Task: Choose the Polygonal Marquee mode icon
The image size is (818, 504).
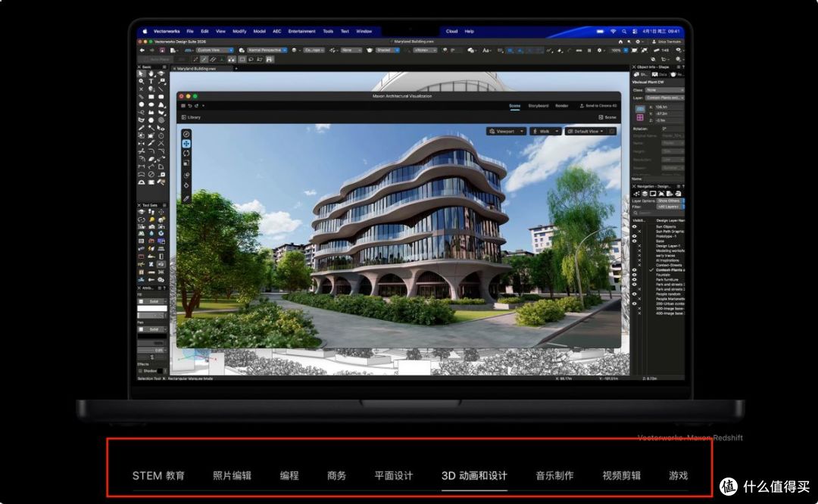Action: [x=260, y=60]
